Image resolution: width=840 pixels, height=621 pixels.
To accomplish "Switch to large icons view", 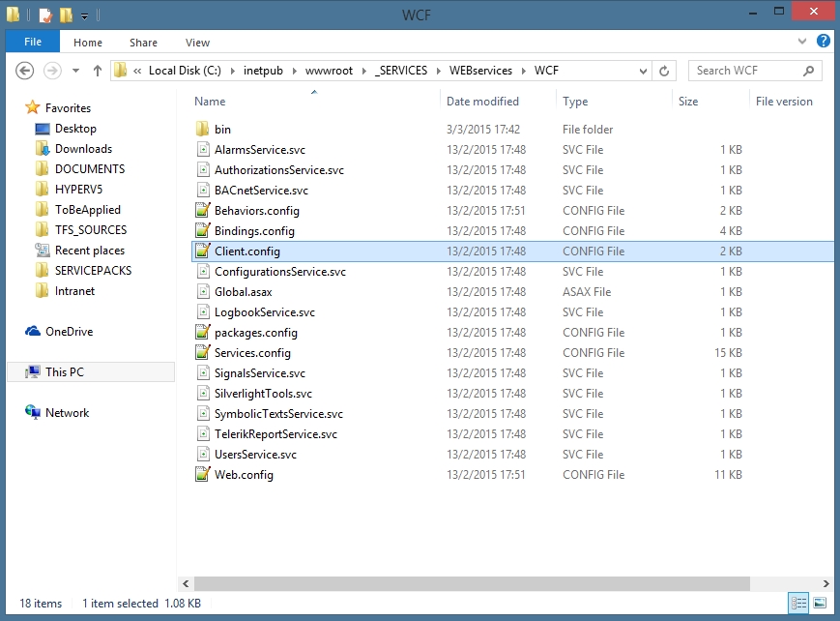I will (x=818, y=604).
